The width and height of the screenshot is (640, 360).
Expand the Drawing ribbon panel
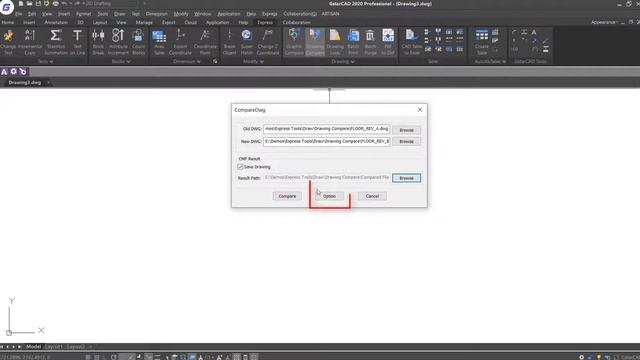(342, 62)
